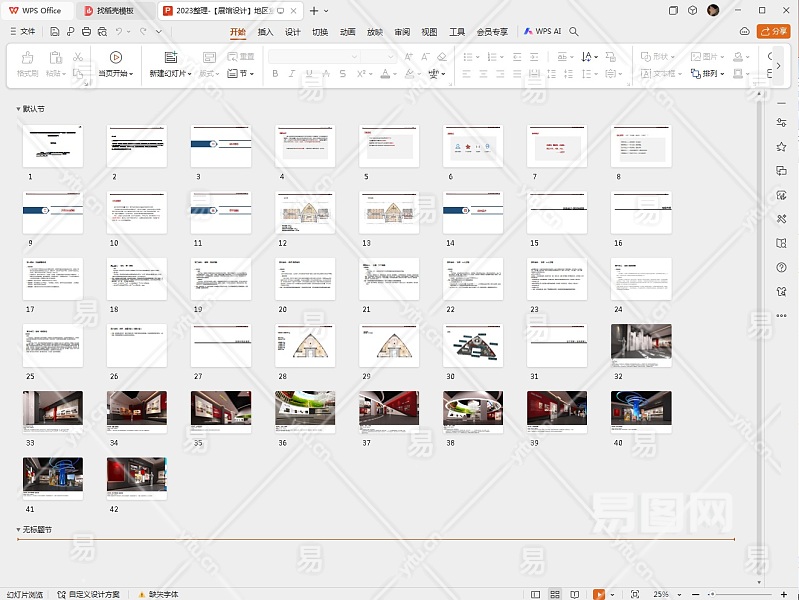
Task: Click the help question mark icon in right sidebar
Action: point(781,267)
